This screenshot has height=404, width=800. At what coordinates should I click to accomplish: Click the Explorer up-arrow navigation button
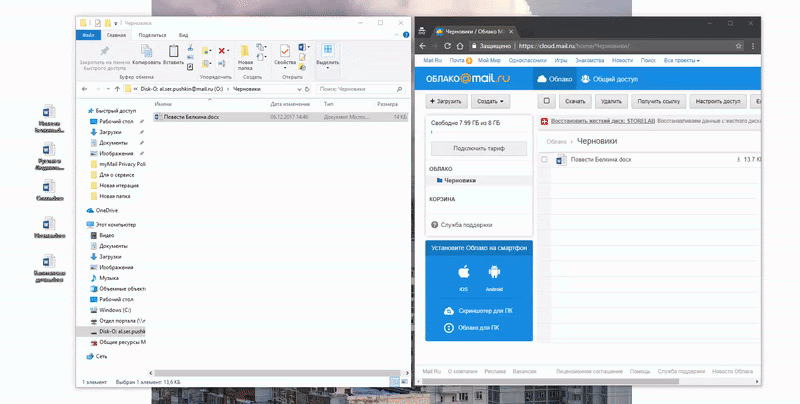117,89
